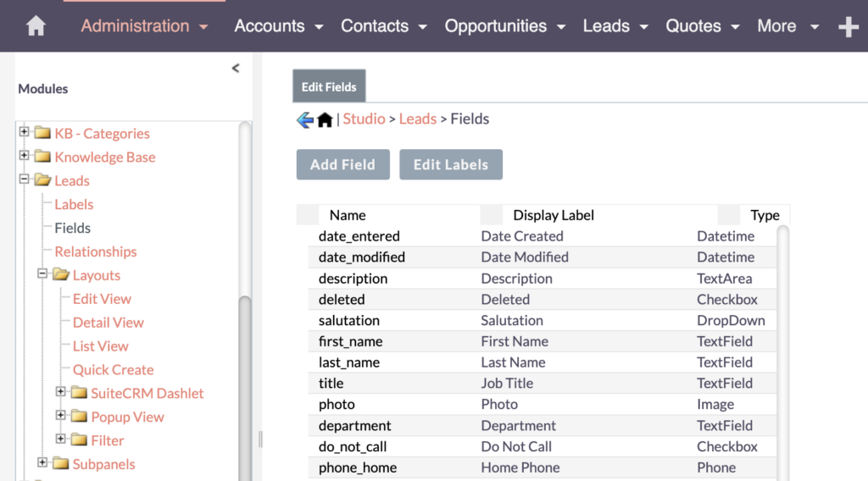
Task: Select the Edit Fields tab
Action: coord(329,87)
